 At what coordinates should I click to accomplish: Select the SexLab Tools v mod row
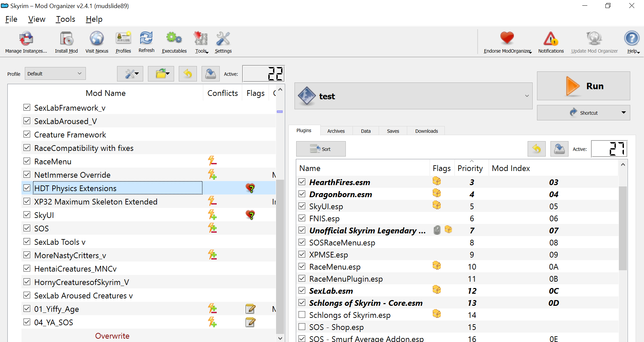click(149, 242)
